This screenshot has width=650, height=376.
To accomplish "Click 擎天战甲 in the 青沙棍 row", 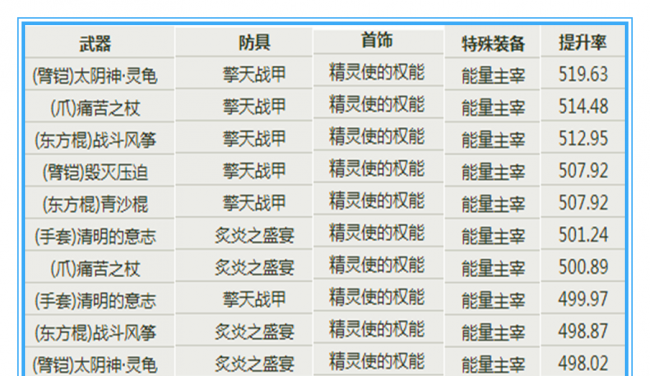I will point(254,203).
